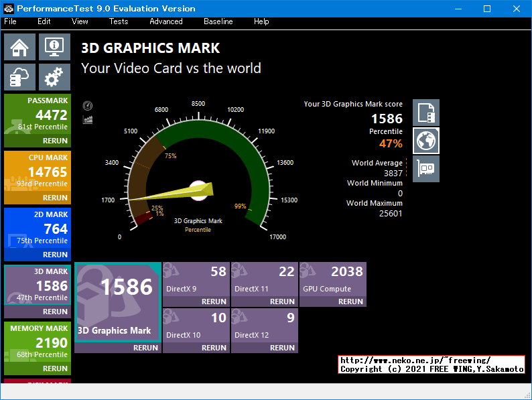Open the System Information monitor icon
Image resolution: width=532 pixels, height=400 pixels.
point(54,48)
